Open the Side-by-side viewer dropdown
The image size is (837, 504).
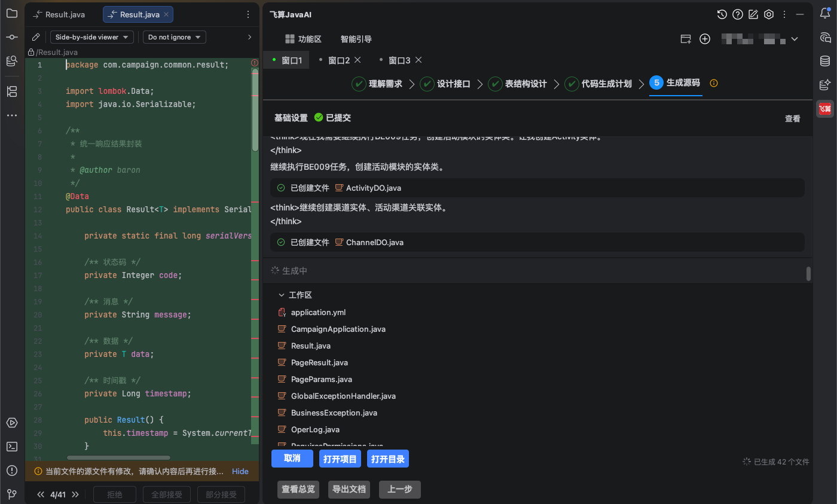click(92, 37)
